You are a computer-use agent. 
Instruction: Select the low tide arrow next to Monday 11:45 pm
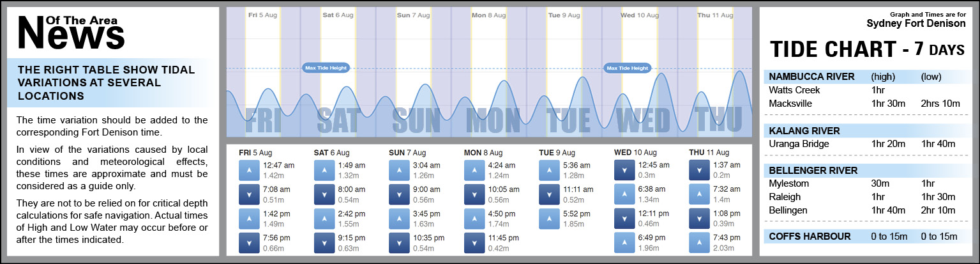474,243
